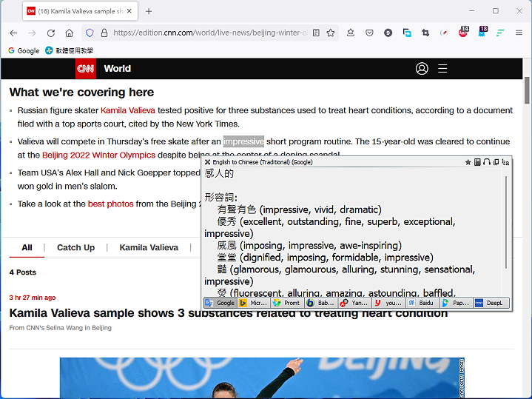Save page to Pocket

tap(369, 33)
